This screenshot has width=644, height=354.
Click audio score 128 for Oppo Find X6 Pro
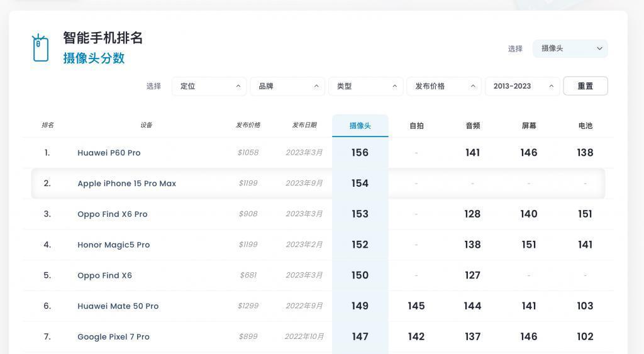tap(472, 214)
